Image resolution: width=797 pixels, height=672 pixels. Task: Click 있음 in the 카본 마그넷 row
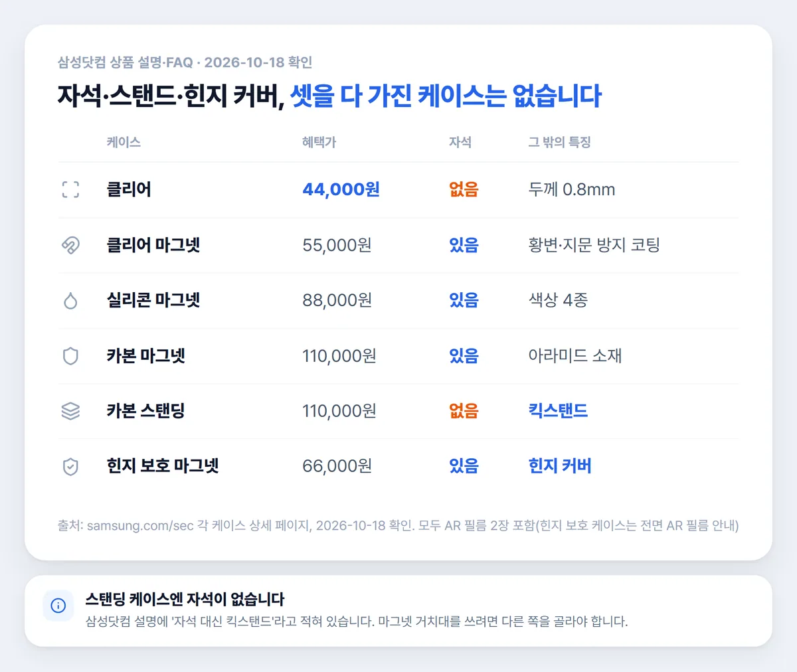pos(464,356)
